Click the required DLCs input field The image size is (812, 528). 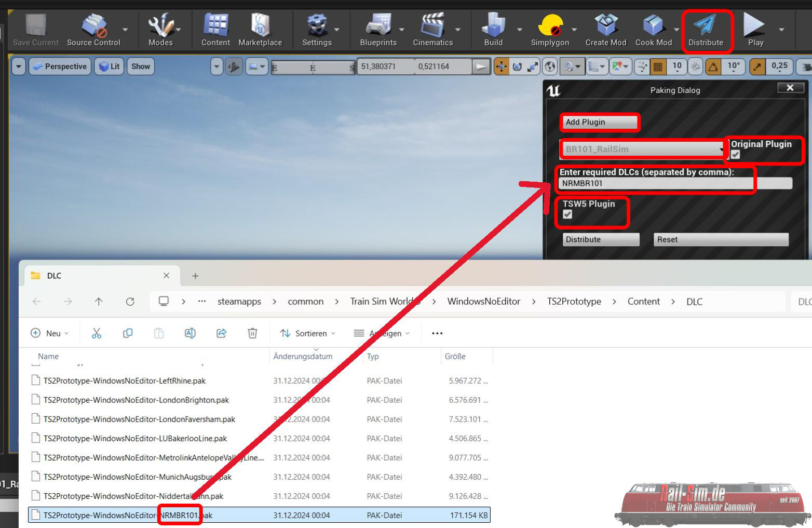(676, 183)
